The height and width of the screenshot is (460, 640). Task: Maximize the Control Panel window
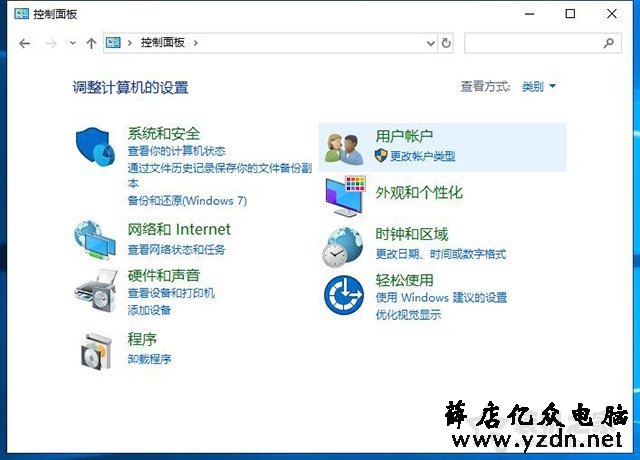[570, 14]
